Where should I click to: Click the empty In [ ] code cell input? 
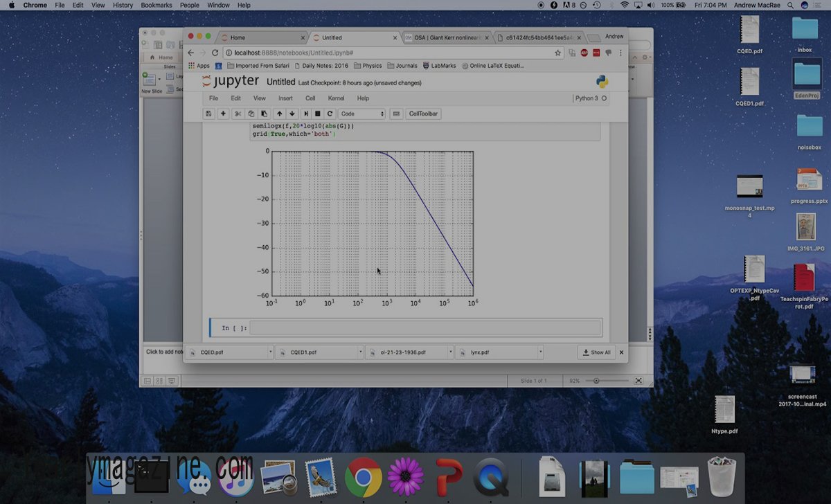pyautogui.click(x=425, y=327)
